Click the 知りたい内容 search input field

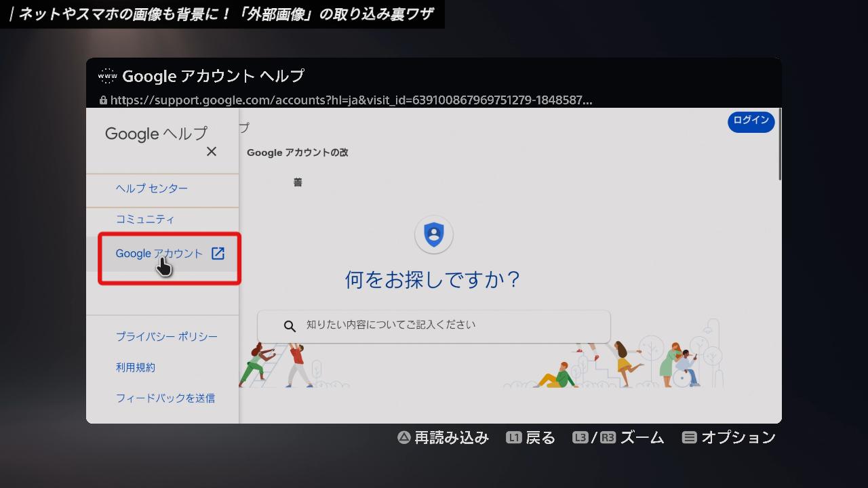pyautogui.click(x=448, y=325)
